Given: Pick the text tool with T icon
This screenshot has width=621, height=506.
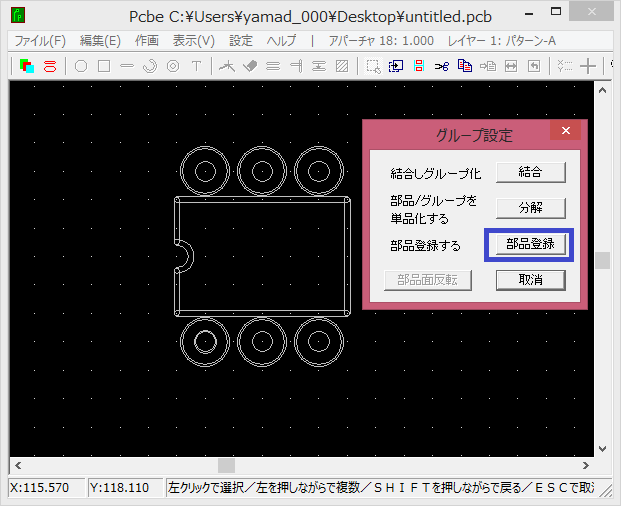Looking at the screenshot, I should (x=197, y=66).
